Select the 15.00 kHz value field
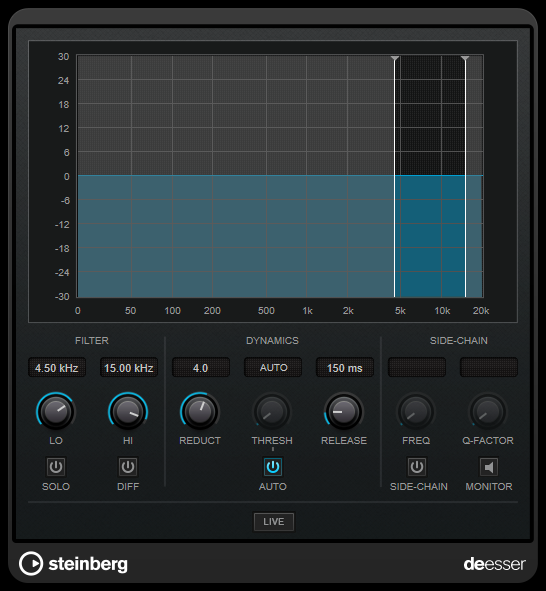 129,367
